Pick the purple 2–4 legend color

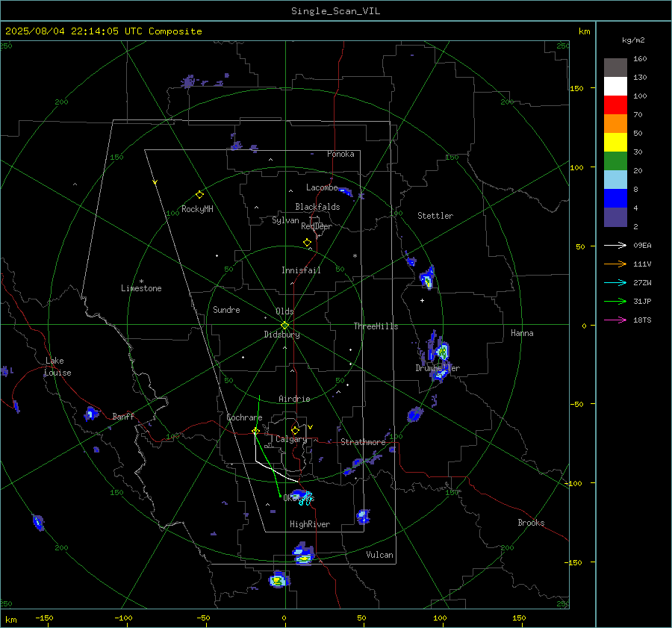click(615, 217)
